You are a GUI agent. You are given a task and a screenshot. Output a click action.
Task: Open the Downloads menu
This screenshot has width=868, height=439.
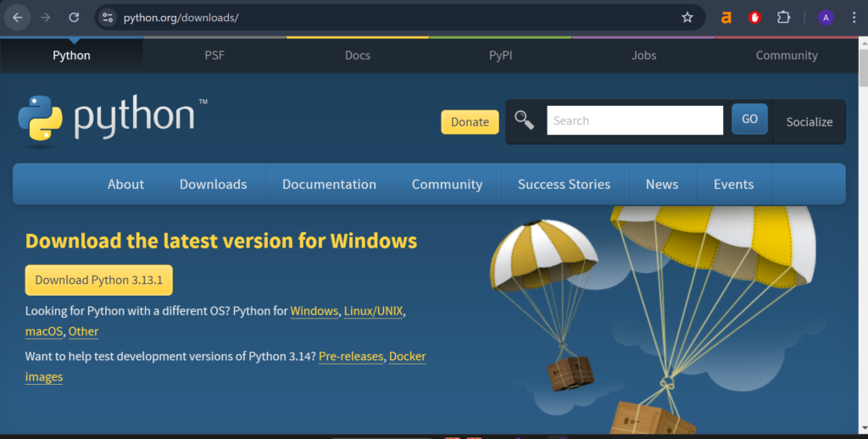pyautogui.click(x=213, y=185)
